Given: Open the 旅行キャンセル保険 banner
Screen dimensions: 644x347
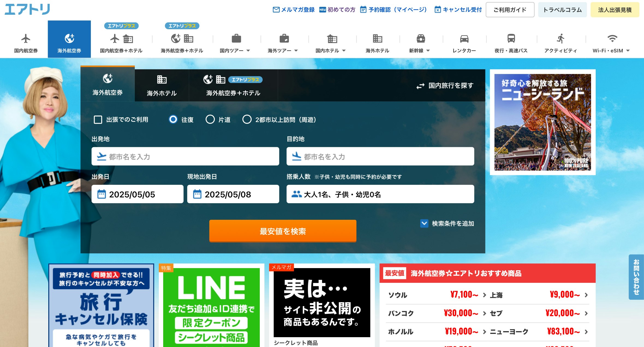Looking at the screenshot, I should tap(101, 305).
